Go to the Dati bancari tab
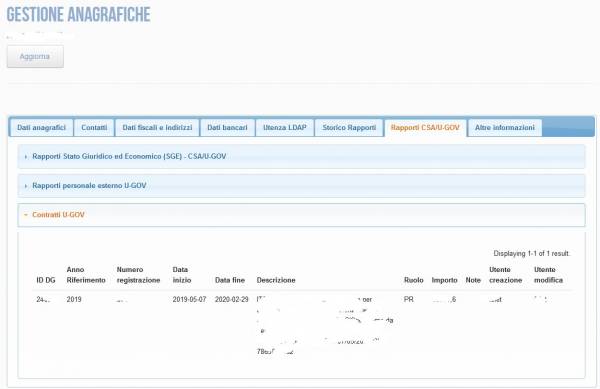The image size is (600, 389). (x=227, y=128)
